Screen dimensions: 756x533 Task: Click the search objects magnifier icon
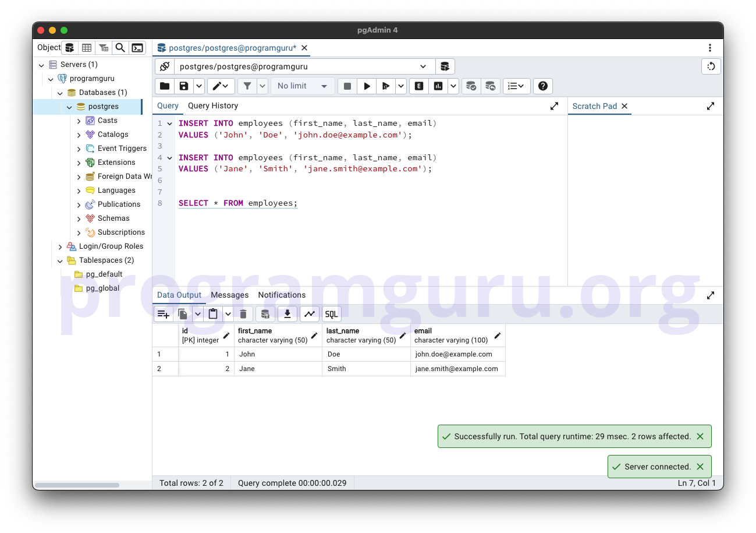click(120, 48)
